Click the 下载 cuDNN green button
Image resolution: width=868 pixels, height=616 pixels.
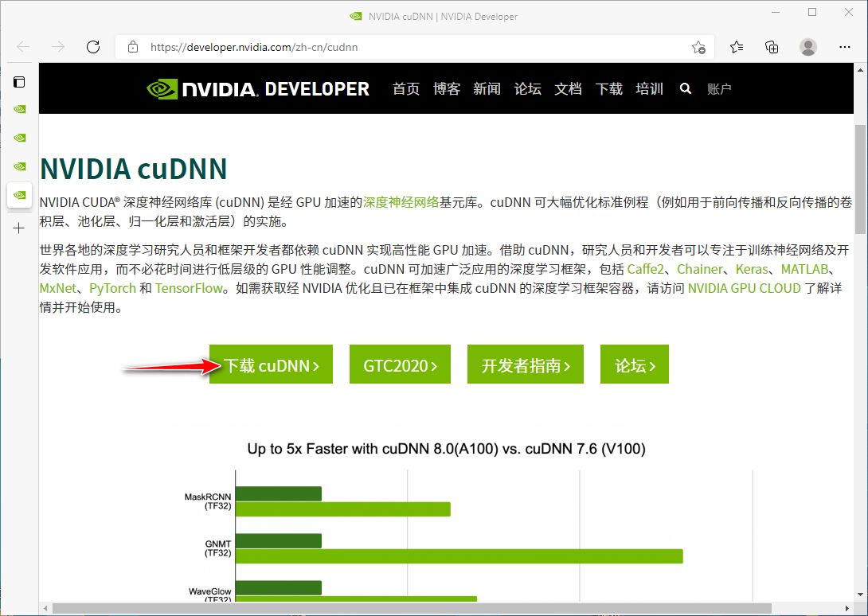click(271, 365)
